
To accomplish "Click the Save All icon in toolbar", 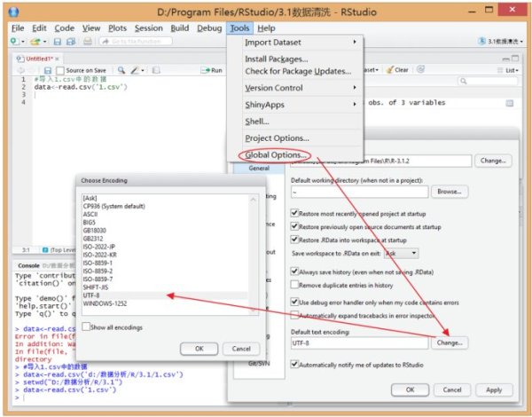I will coord(71,42).
